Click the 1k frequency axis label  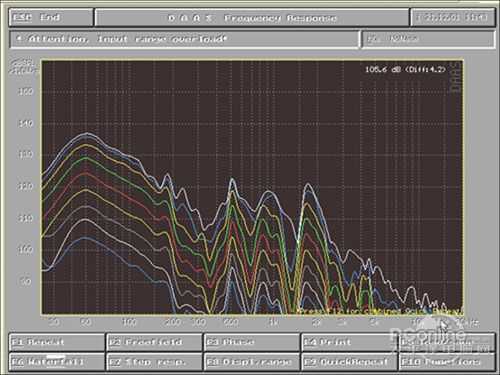pyautogui.click(x=273, y=322)
